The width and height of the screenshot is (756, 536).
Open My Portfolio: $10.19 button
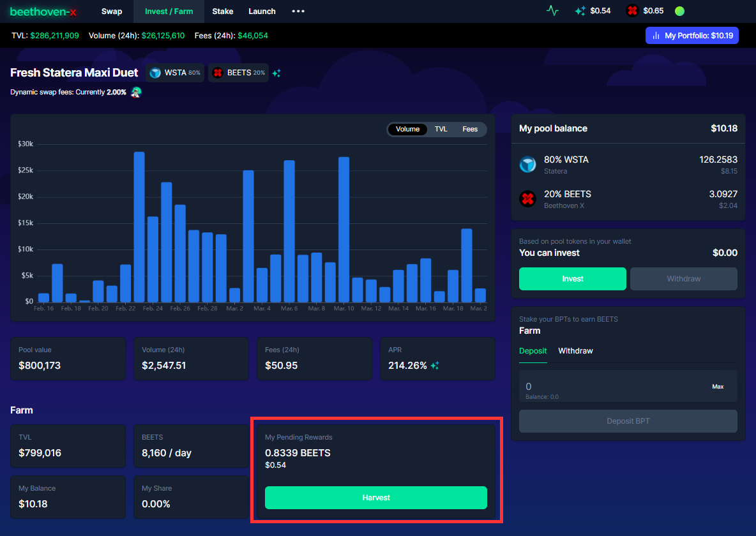click(x=692, y=36)
